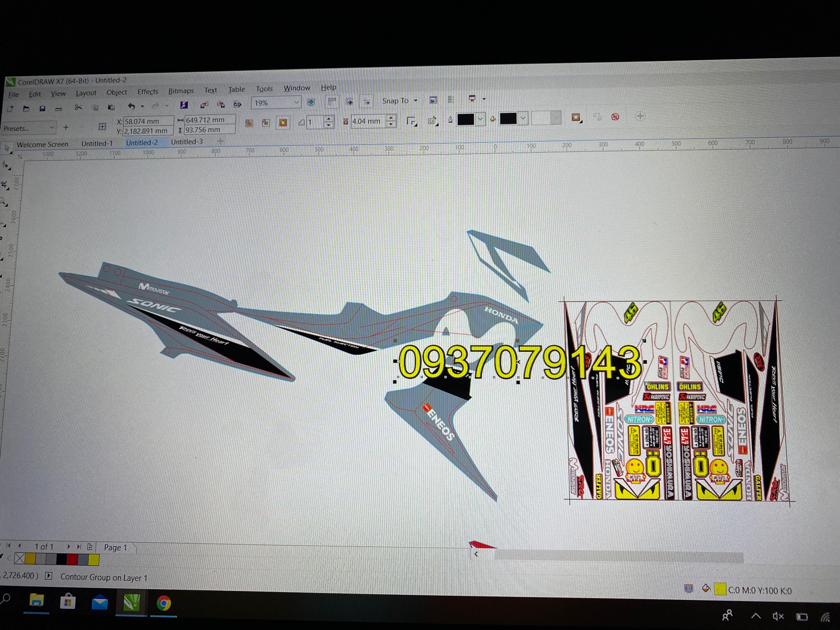Save the document with the floppy icon

(42, 109)
